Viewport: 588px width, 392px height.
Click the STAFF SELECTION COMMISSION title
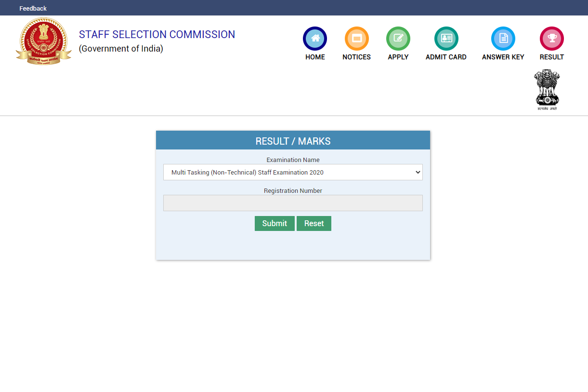(x=157, y=35)
